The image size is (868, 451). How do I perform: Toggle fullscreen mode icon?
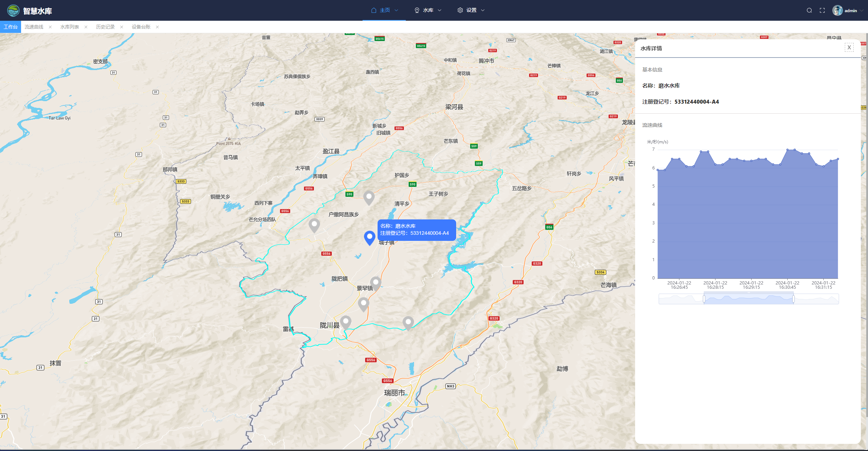[x=822, y=10]
